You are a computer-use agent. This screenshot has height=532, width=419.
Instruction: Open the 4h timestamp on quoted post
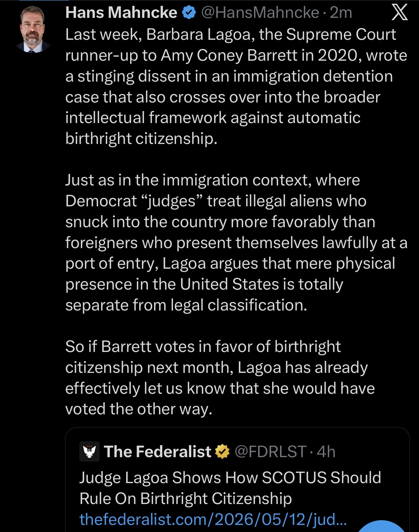(x=326, y=451)
